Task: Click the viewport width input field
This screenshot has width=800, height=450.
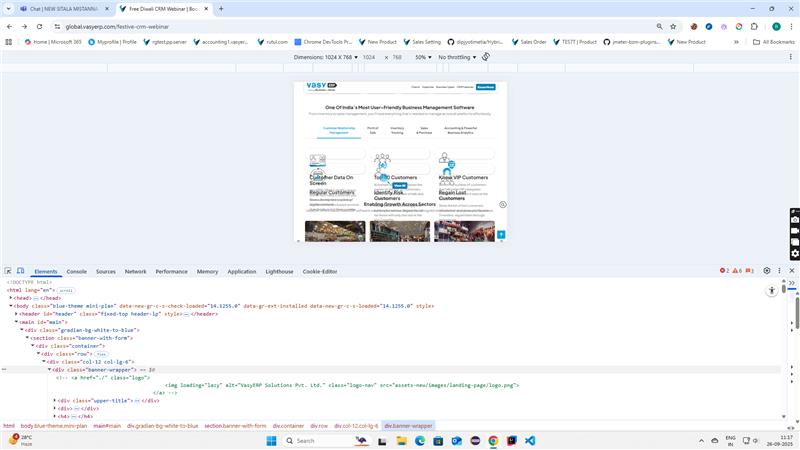Action: (x=368, y=57)
